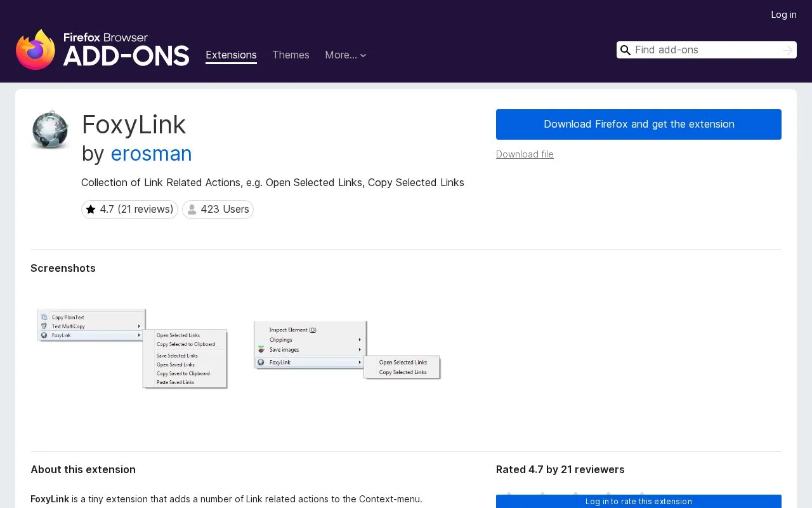
Task: Click the search submit arrow icon
Action: tap(787, 50)
